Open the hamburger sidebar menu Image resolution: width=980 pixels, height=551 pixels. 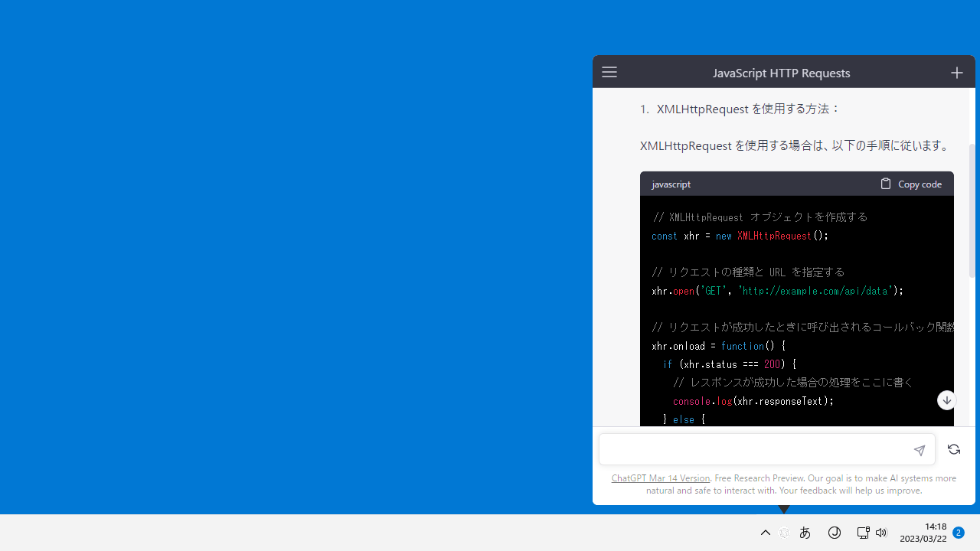click(609, 72)
